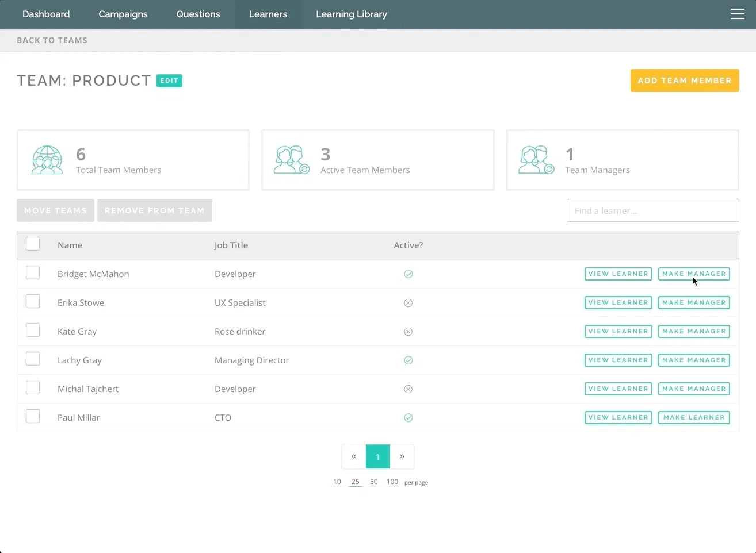The height and width of the screenshot is (553, 756).
Task: Click Make Learner for Paul Millar
Action: (694, 418)
